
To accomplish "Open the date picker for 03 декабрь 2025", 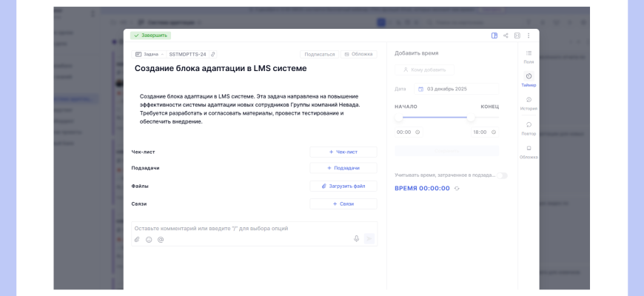I will tap(457, 89).
